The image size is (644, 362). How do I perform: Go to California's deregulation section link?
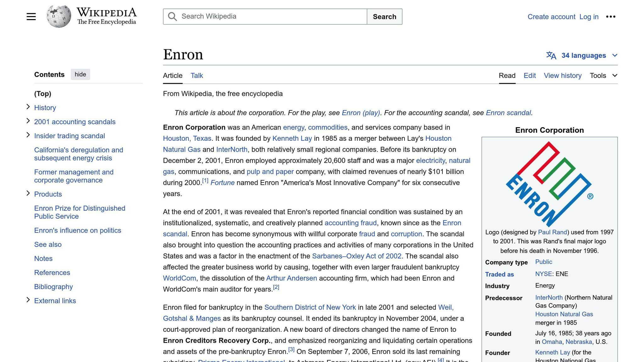pos(79,154)
